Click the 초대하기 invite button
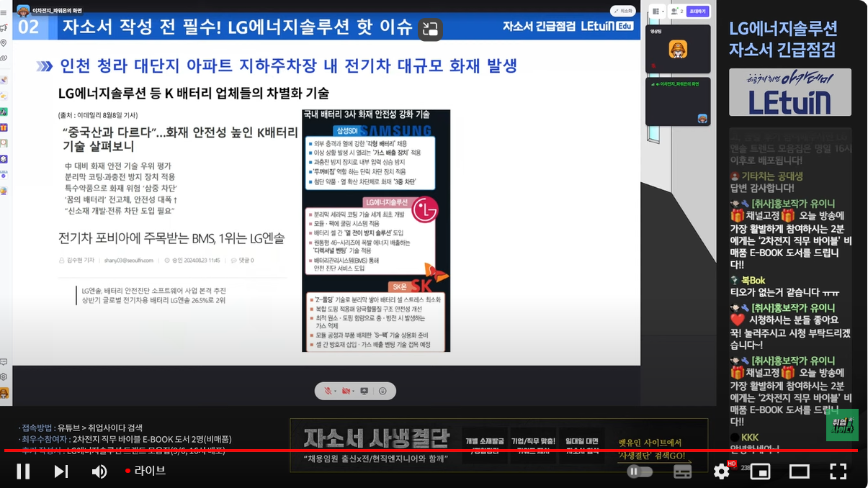 click(697, 12)
